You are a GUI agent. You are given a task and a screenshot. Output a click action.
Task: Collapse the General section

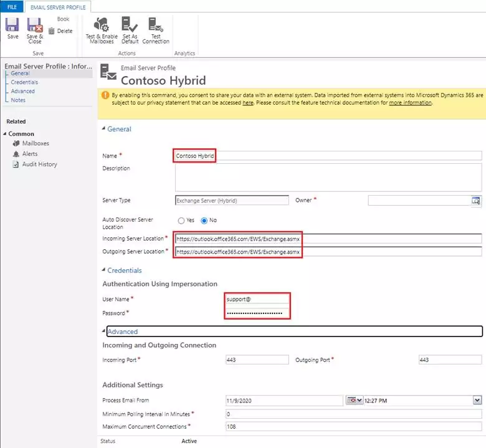pyautogui.click(x=104, y=128)
